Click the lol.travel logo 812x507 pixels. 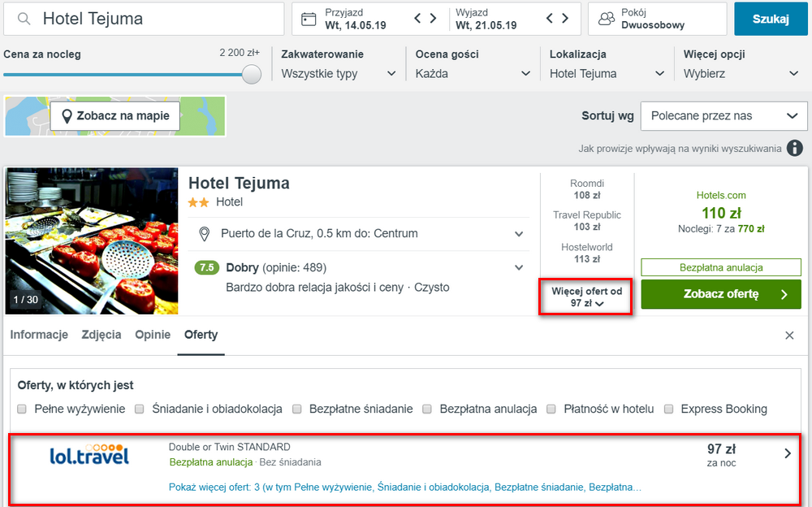(89, 455)
